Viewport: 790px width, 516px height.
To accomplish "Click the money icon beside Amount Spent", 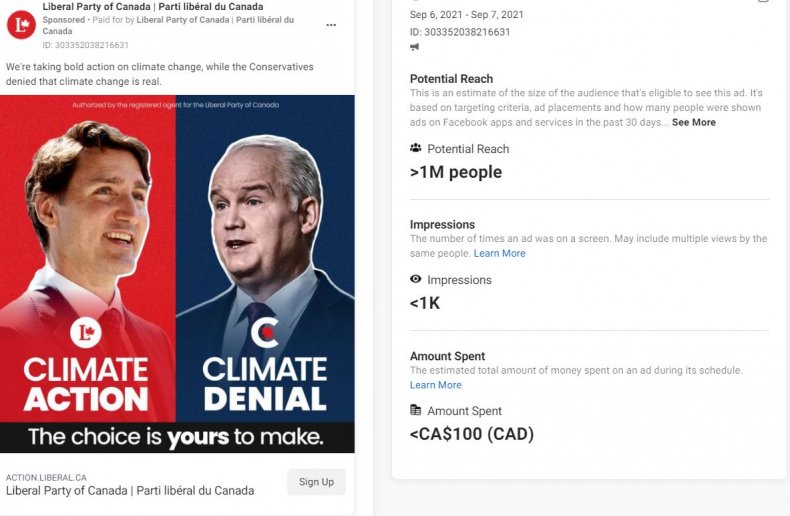I will click(x=416, y=410).
